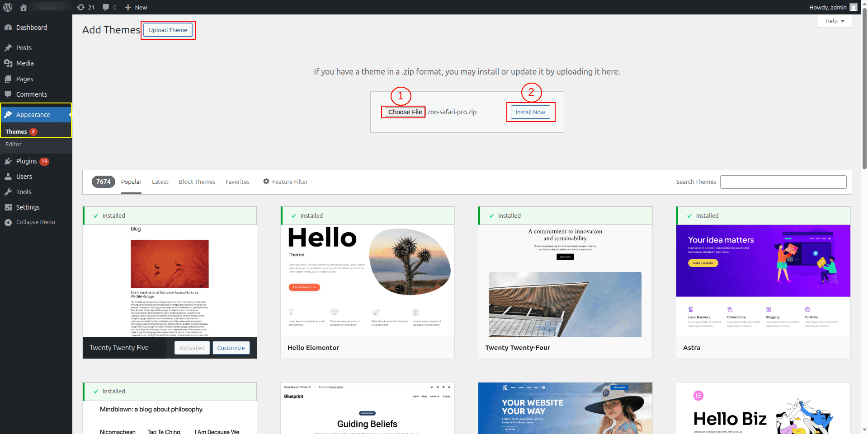Image resolution: width=868 pixels, height=434 pixels.
Task: Click the Upload Theme button
Action: click(168, 30)
